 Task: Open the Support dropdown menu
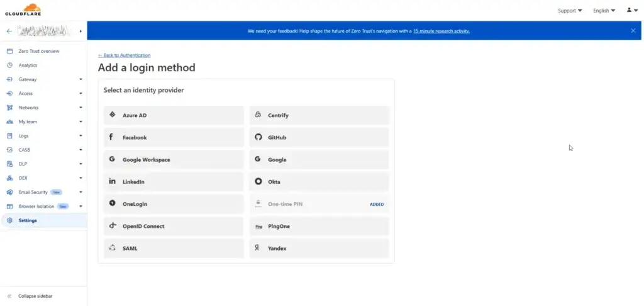click(x=570, y=11)
